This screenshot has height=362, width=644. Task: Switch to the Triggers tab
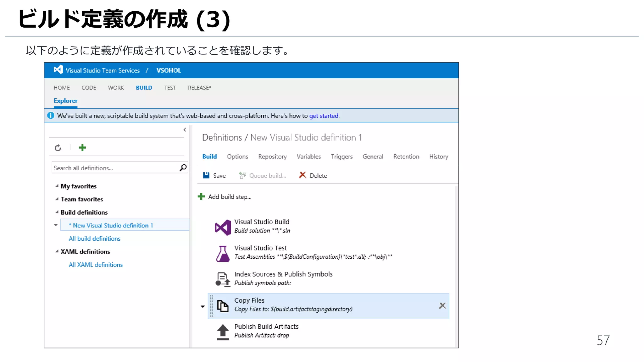click(x=341, y=156)
